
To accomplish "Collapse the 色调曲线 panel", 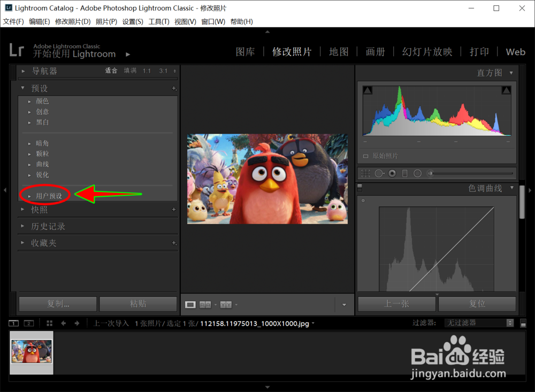I will (x=512, y=188).
